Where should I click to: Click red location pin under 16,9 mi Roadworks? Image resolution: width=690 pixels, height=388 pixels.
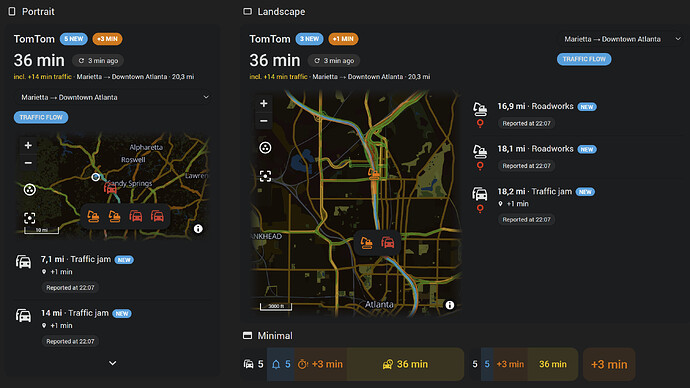[480, 124]
